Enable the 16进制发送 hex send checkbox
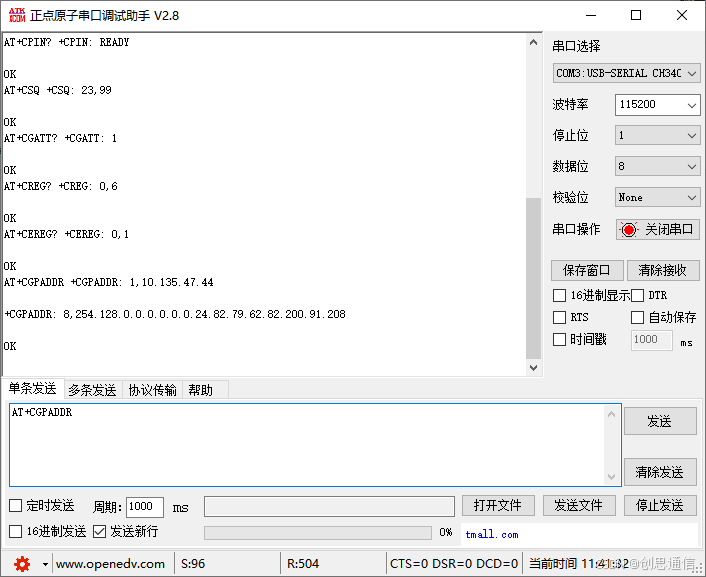This screenshot has height=577, width=706. coord(15,532)
